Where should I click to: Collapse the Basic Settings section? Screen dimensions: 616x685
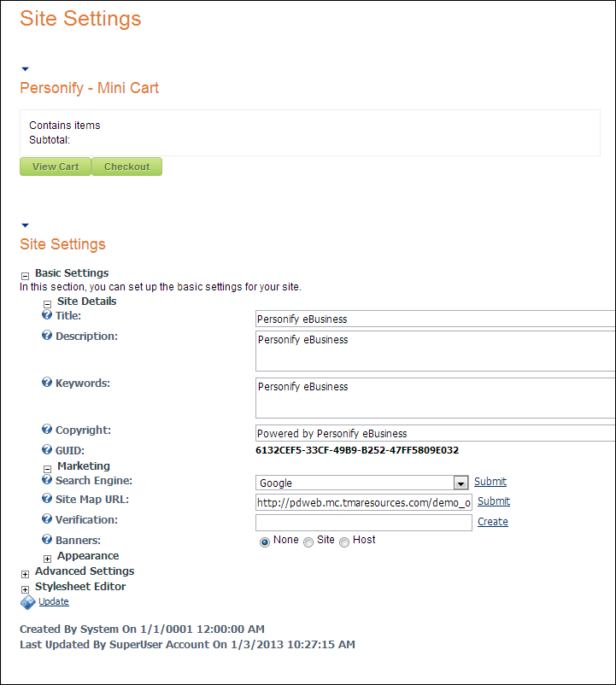[x=25, y=274]
